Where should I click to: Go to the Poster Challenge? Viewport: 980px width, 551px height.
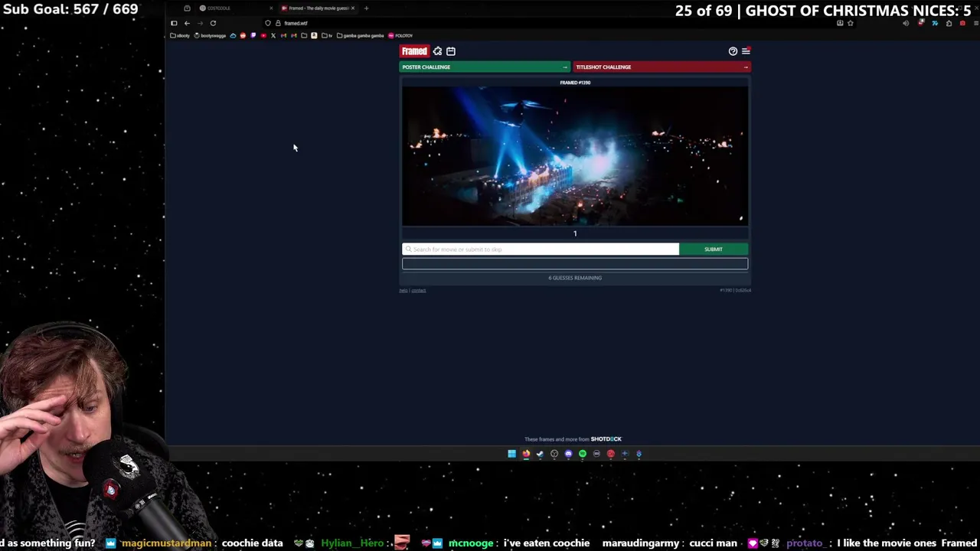485,67
